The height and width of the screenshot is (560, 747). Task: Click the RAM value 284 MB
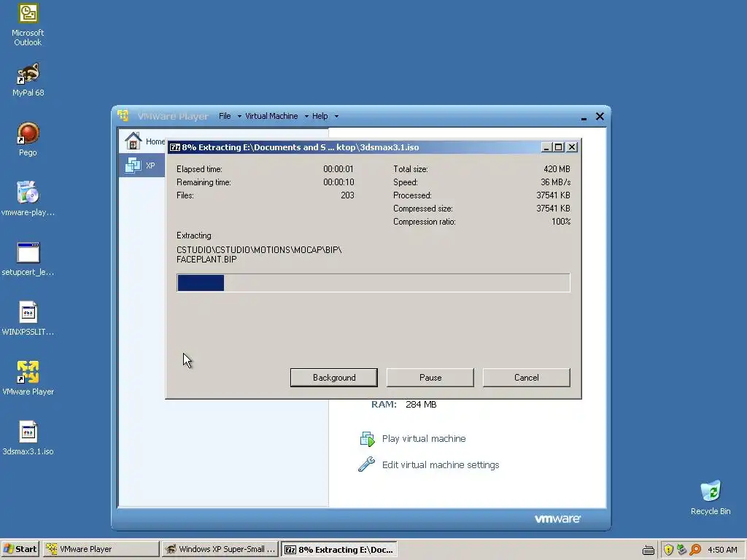(421, 404)
